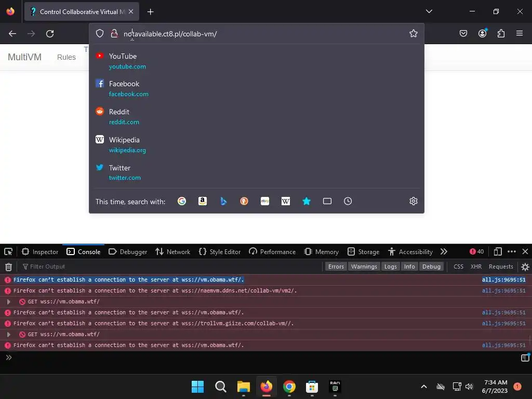Show site security padlock information
The image size is (532, 399).
click(114, 33)
